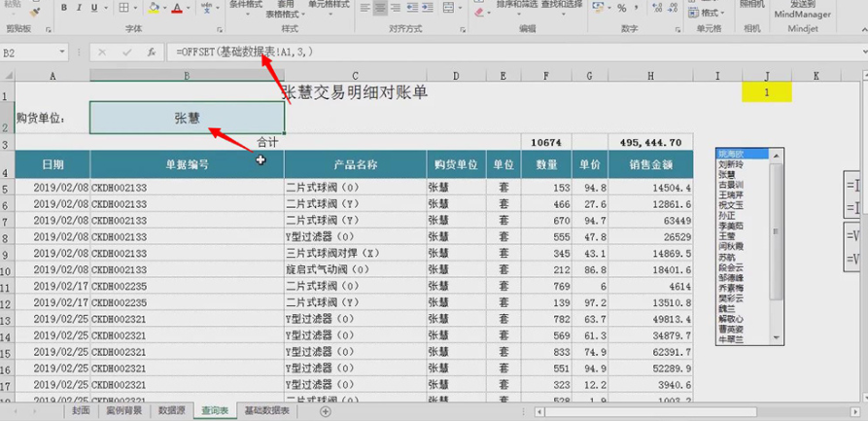Apply red font color button
The image size is (868, 421).
[177, 8]
